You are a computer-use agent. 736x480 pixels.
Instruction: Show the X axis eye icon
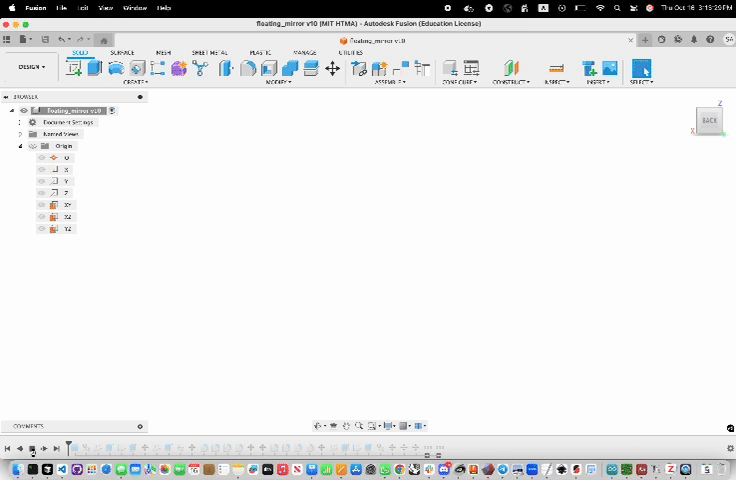(x=42, y=169)
